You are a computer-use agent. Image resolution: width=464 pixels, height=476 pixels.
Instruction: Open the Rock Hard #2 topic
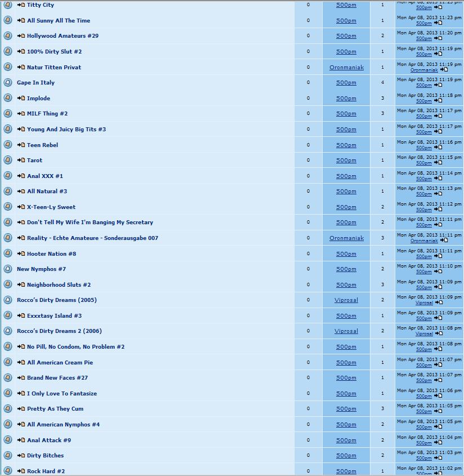click(46, 471)
